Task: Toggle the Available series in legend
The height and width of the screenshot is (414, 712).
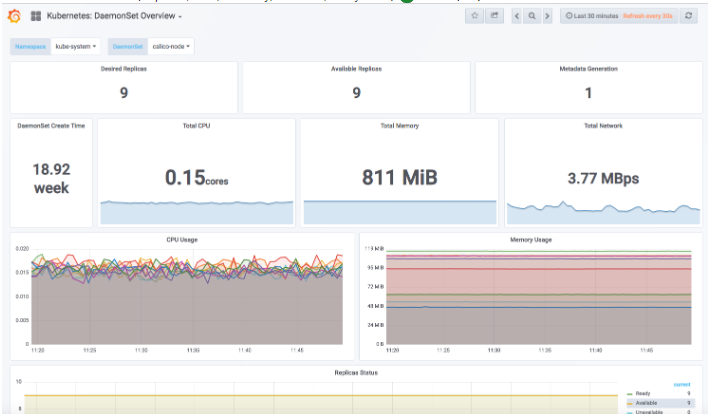Action: 646,403
